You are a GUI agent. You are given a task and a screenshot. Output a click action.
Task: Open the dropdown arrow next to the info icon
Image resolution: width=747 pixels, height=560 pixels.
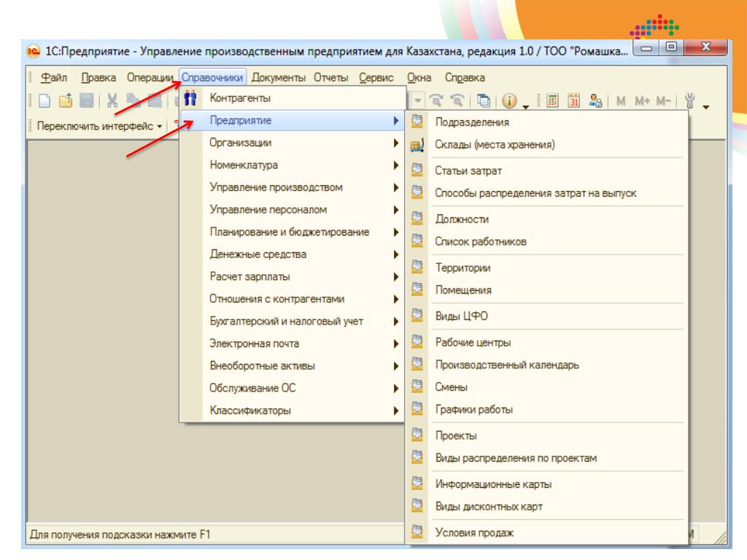click(x=525, y=106)
